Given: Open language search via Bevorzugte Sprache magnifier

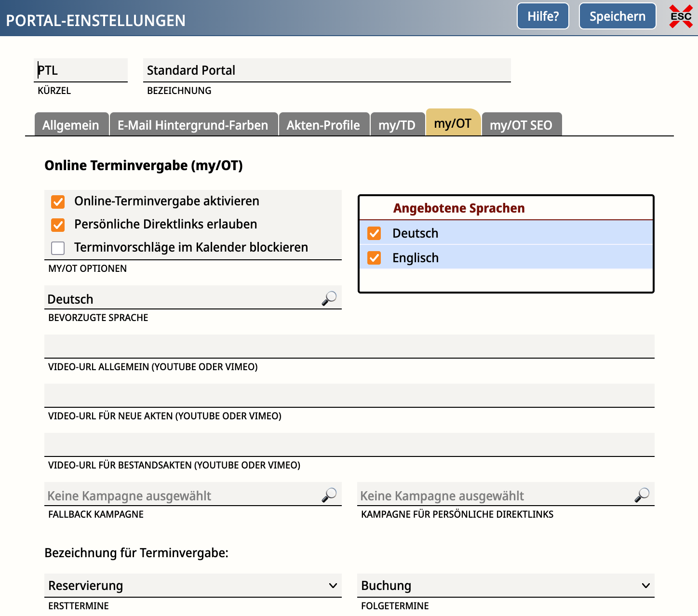Looking at the screenshot, I should [329, 298].
